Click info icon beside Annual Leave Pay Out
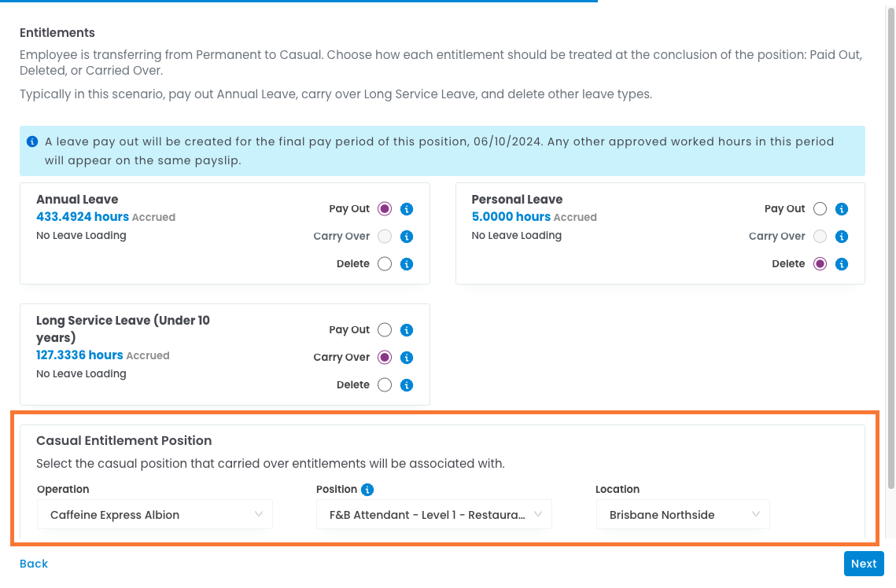This screenshot has height=588, width=896. click(x=407, y=209)
